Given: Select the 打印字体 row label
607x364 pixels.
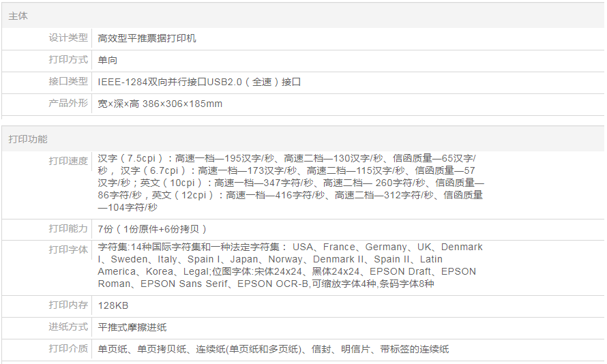Looking at the screenshot, I should pyautogui.click(x=68, y=250).
